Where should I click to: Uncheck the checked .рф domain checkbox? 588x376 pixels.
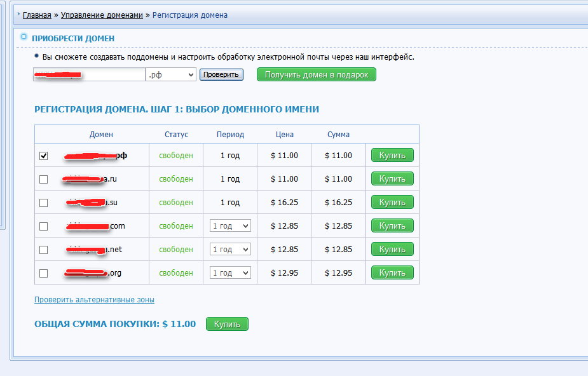click(x=44, y=156)
